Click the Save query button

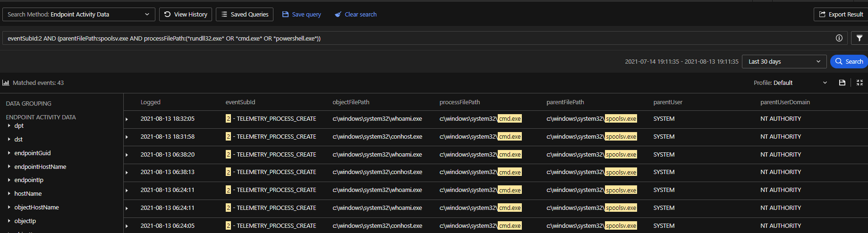coord(301,15)
